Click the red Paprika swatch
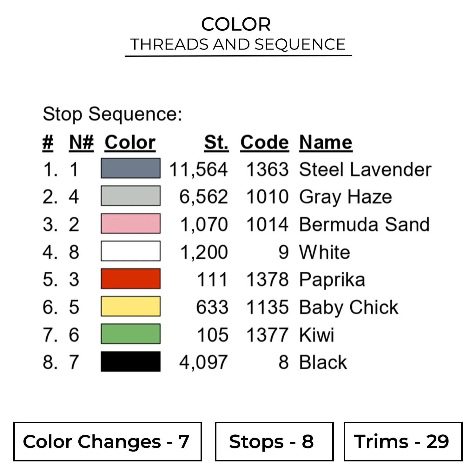This screenshot has width=476, height=476. point(130,279)
